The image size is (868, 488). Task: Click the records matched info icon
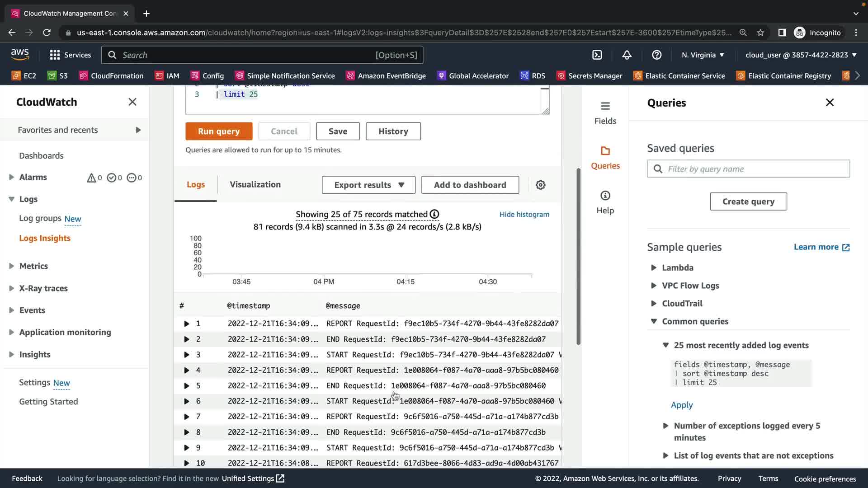[434, 214]
